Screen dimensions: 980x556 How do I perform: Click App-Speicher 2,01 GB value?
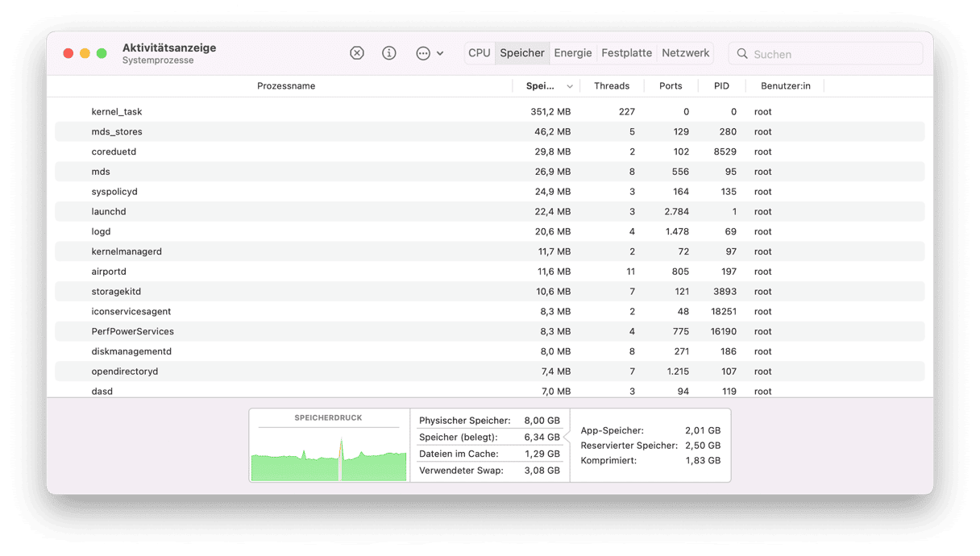click(703, 431)
